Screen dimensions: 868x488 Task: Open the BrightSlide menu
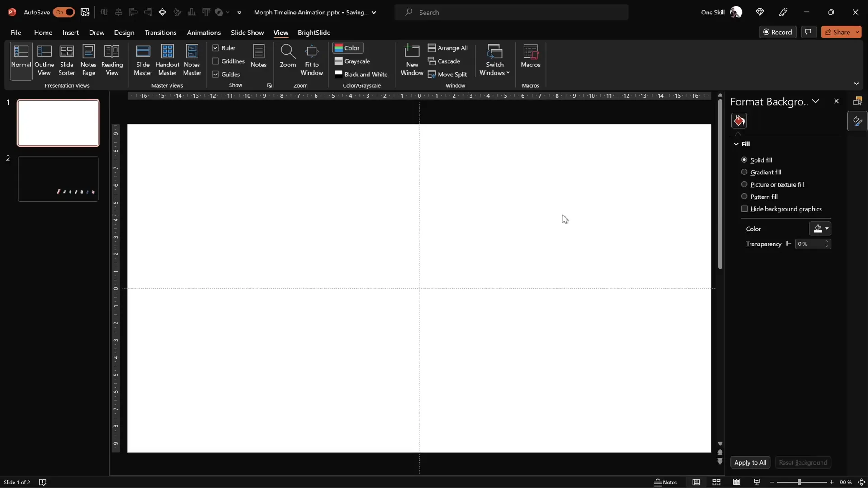click(x=315, y=32)
